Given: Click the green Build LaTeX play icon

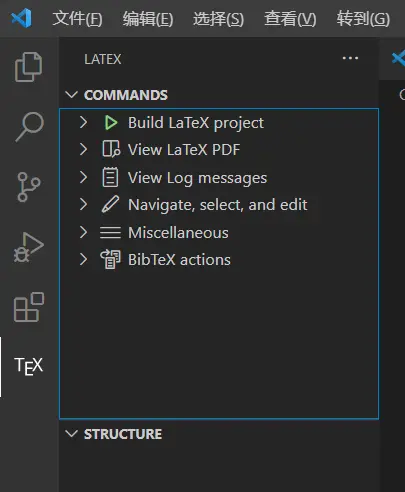Looking at the screenshot, I should point(111,122).
